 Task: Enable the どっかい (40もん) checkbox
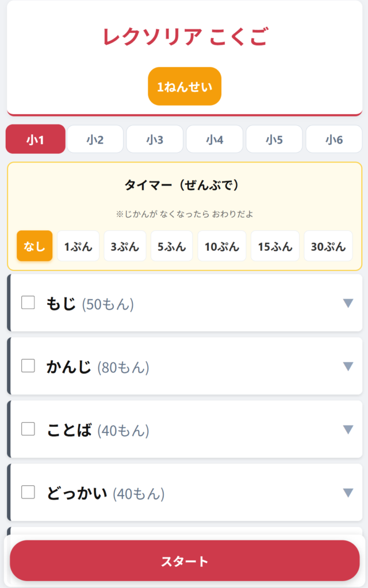pyautogui.click(x=28, y=492)
